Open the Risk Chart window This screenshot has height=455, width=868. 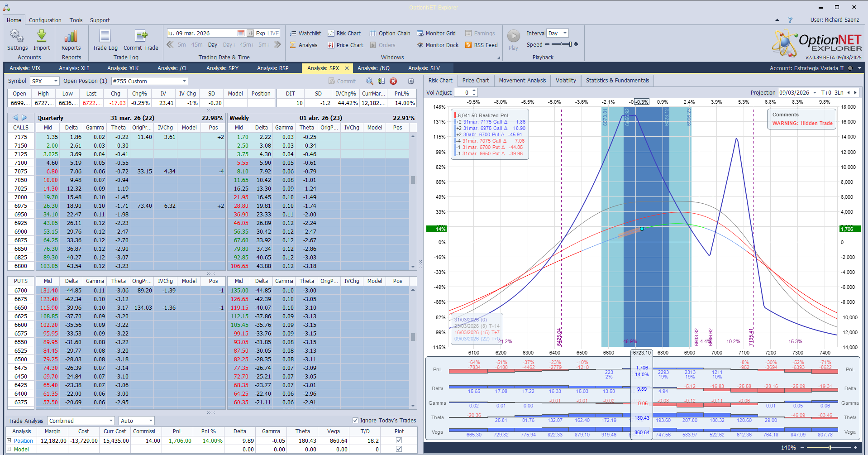[344, 34]
